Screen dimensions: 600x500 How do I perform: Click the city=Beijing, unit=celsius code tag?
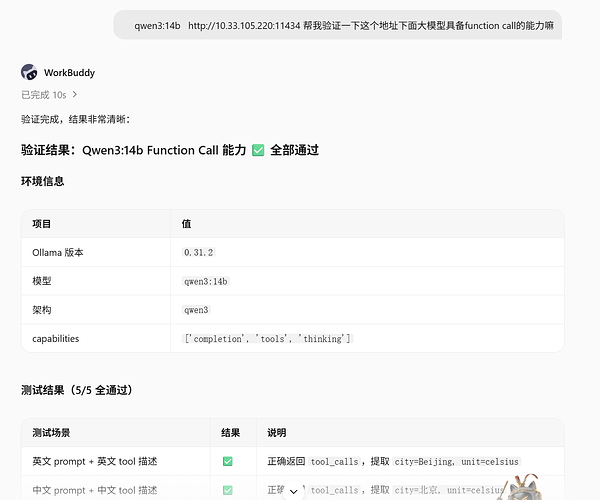457,462
